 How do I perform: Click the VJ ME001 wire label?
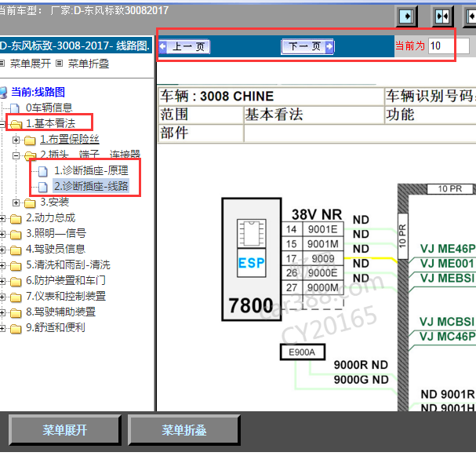(x=448, y=264)
